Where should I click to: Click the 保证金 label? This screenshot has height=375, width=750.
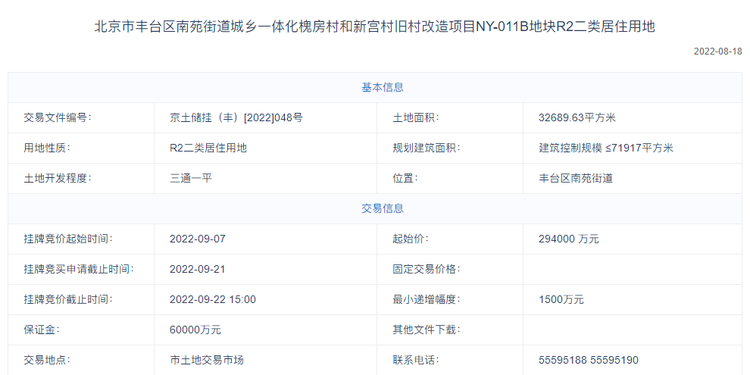point(42,330)
